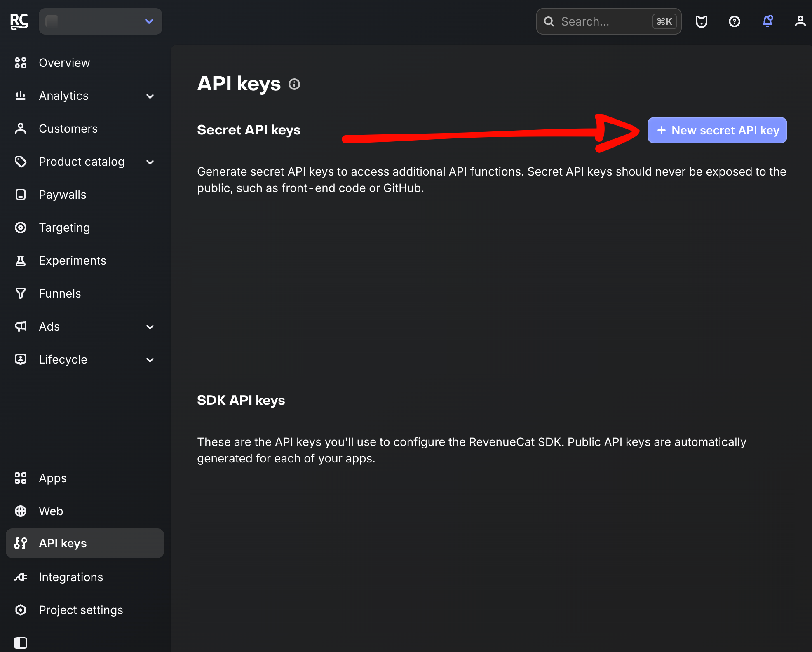Click the Web globe icon

tap(21, 511)
